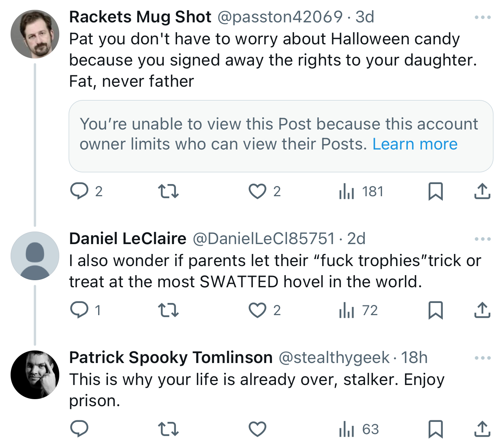Bookmark Patrick Spooky Tomlinson's post
The width and height of the screenshot is (504, 447).
point(435,429)
